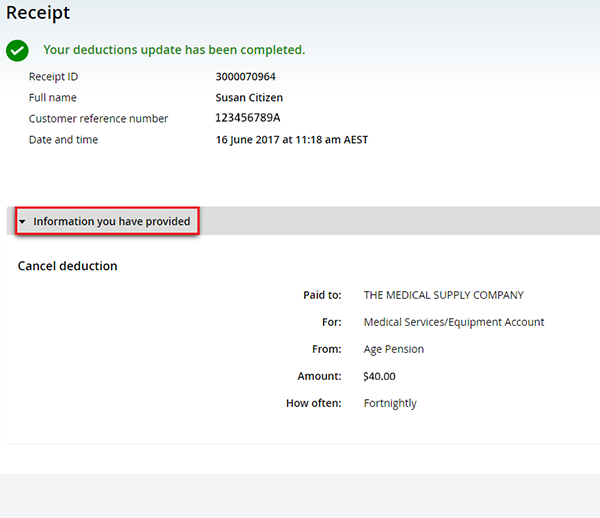Click the Fortnightly frequency value
Viewport: 600px width, 518px height.
390,403
